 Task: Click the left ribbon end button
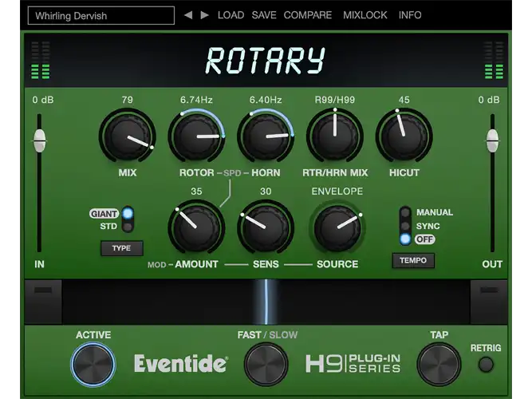point(43,302)
